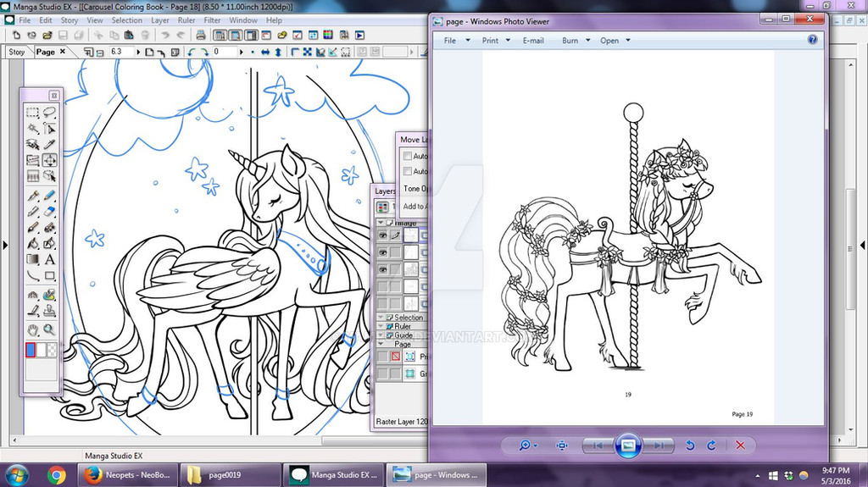This screenshot has width=868, height=487.
Task: Toggle visibility of Print guide layer
Action: pos(382,357)
